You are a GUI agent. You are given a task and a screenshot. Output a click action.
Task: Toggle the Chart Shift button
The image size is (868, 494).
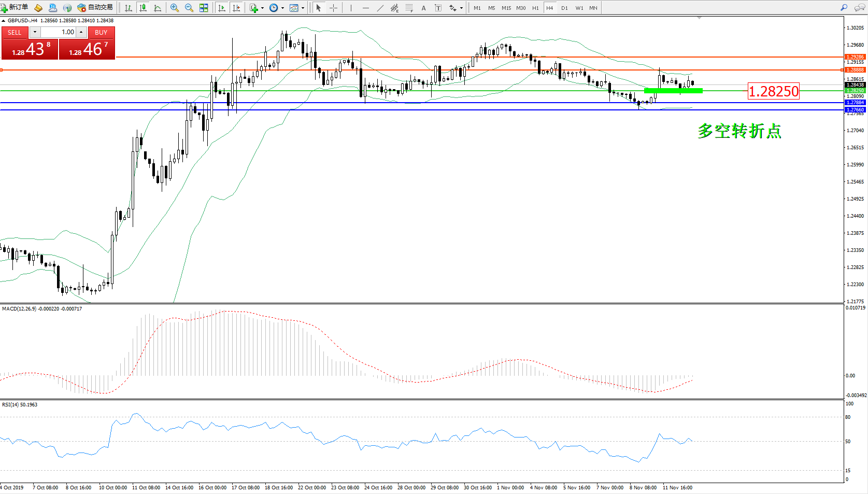237,8
